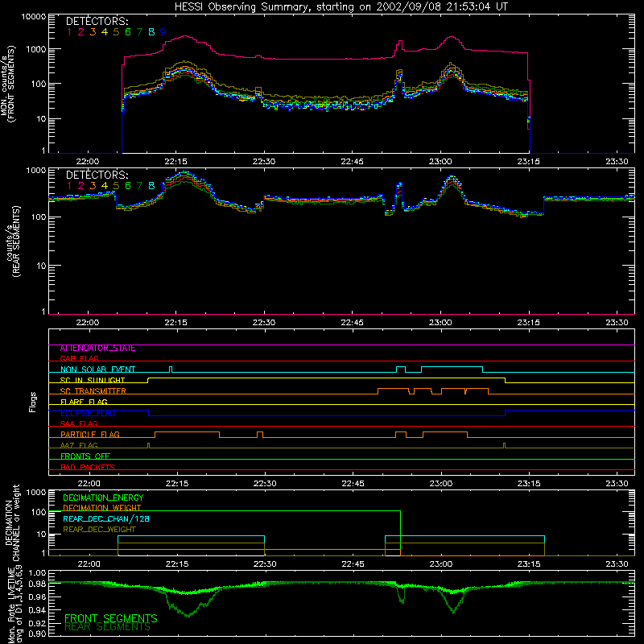Select detector 8 number in front segments legend
Image resolution: width=644 pixels, height=644 pixels.
click(151, 32)
